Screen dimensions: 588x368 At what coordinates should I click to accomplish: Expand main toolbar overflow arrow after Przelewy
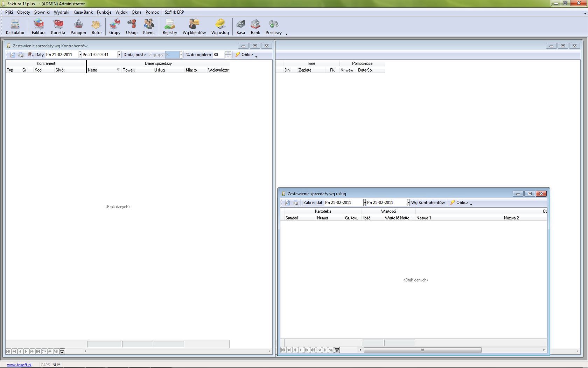point(286,34)
